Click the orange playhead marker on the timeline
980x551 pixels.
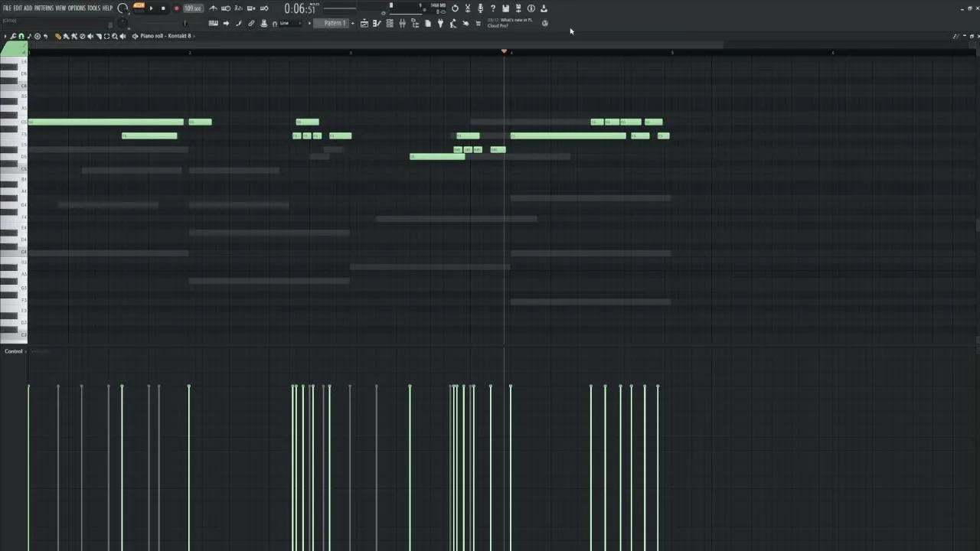(504, 51)
